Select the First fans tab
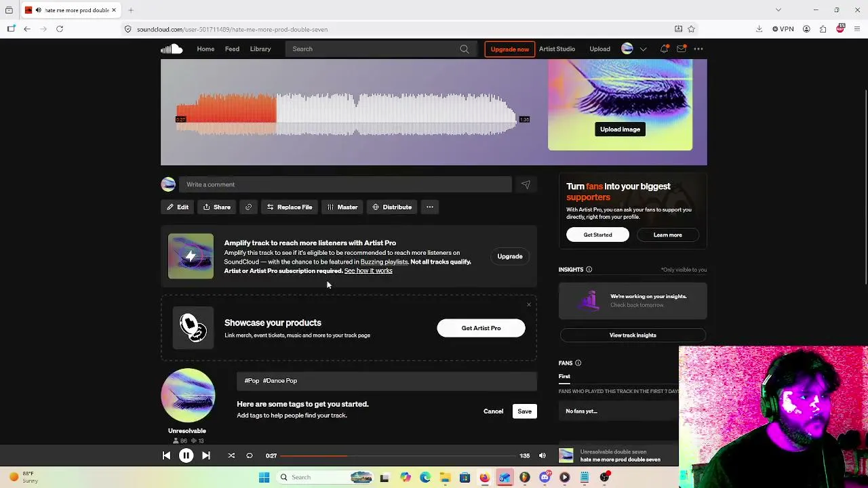This screenshot has height=488, width=868. click(x=564, y=377)
